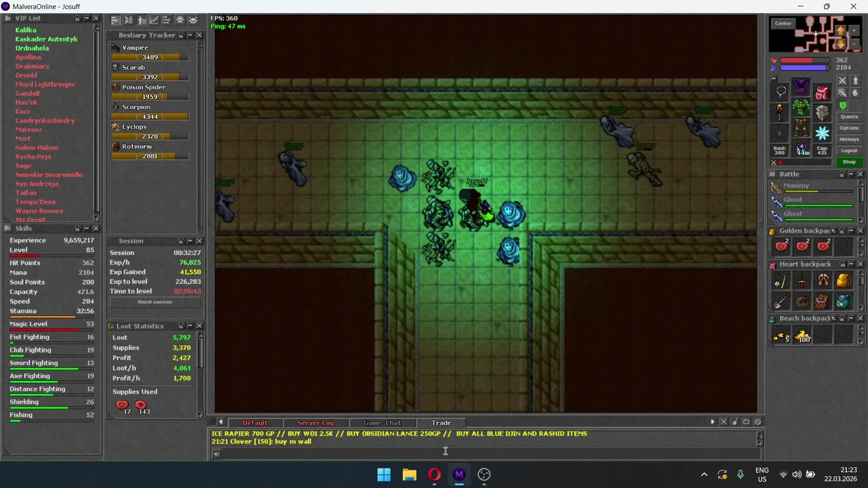The height and width of the screenshot is (488, 868).
Task: Move minimap one floor up
Action: pyautogui.click(x=841, y=31)
